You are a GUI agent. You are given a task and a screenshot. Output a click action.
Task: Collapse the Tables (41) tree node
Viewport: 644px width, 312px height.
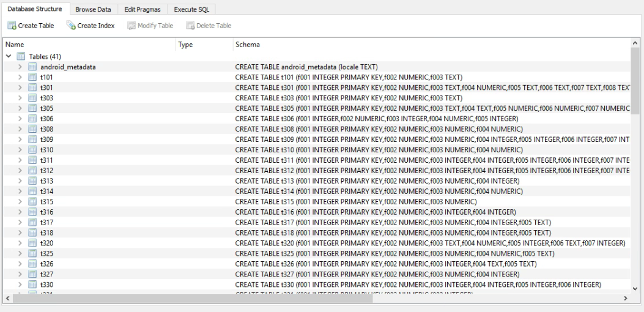(9, 56)
